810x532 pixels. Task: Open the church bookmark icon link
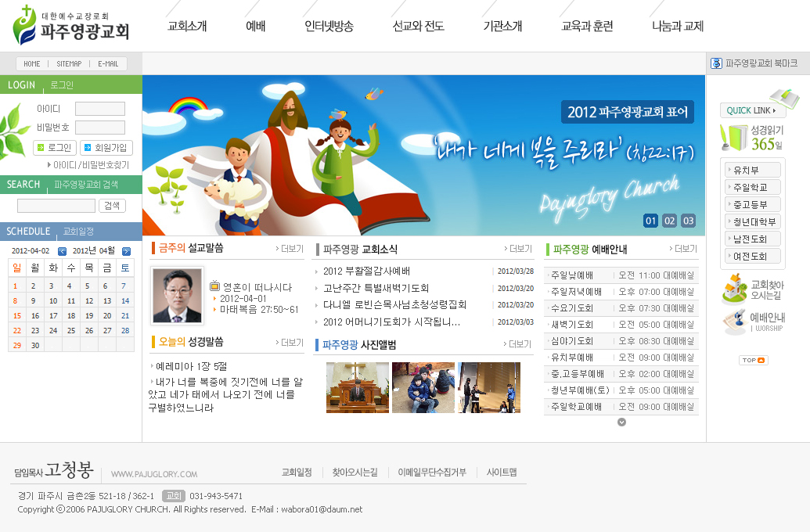coord(716,63)
